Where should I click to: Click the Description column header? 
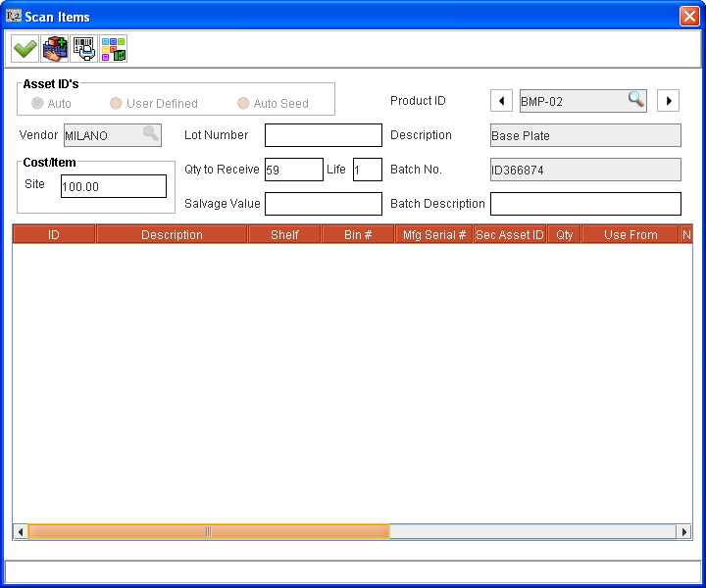[172, 235]
